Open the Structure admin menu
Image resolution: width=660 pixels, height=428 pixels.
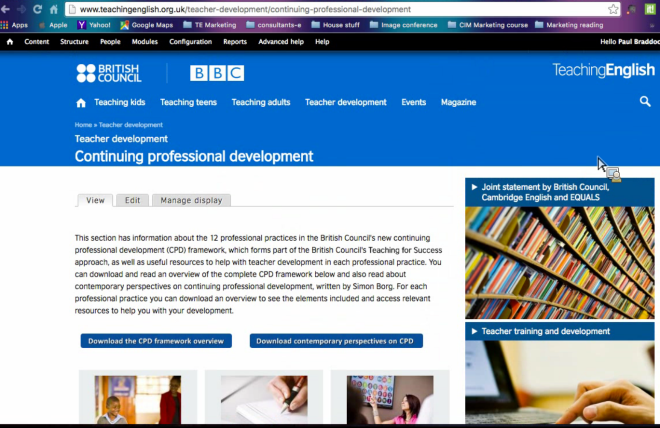coord(74,42)
